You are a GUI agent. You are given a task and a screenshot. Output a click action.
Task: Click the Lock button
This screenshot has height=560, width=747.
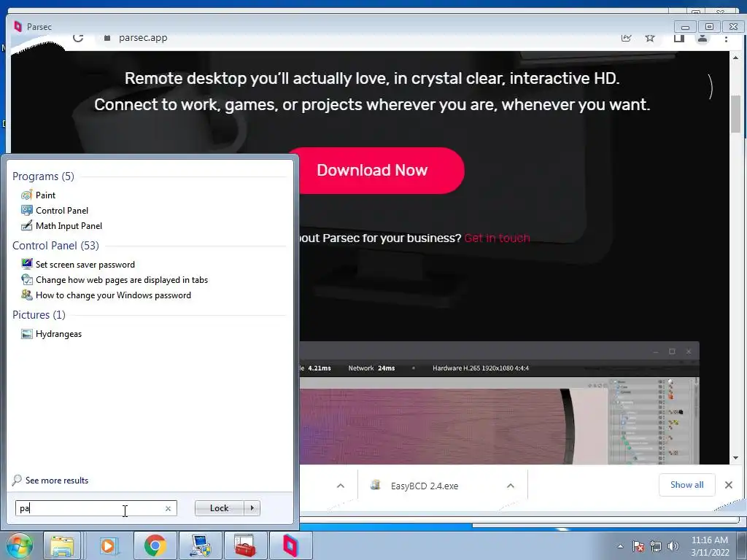[219, 508]
